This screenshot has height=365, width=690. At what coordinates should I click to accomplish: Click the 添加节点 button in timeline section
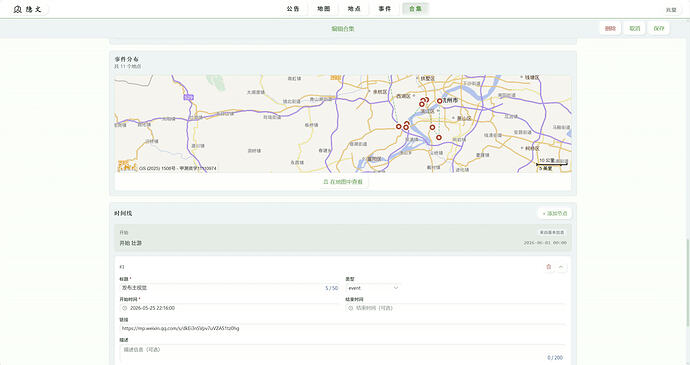(554, 214)
